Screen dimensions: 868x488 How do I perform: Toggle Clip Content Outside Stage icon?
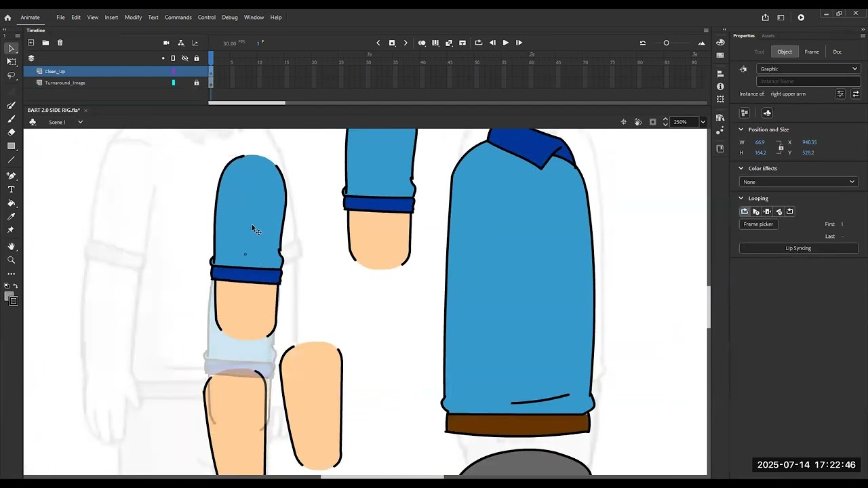tap(652, 122)
